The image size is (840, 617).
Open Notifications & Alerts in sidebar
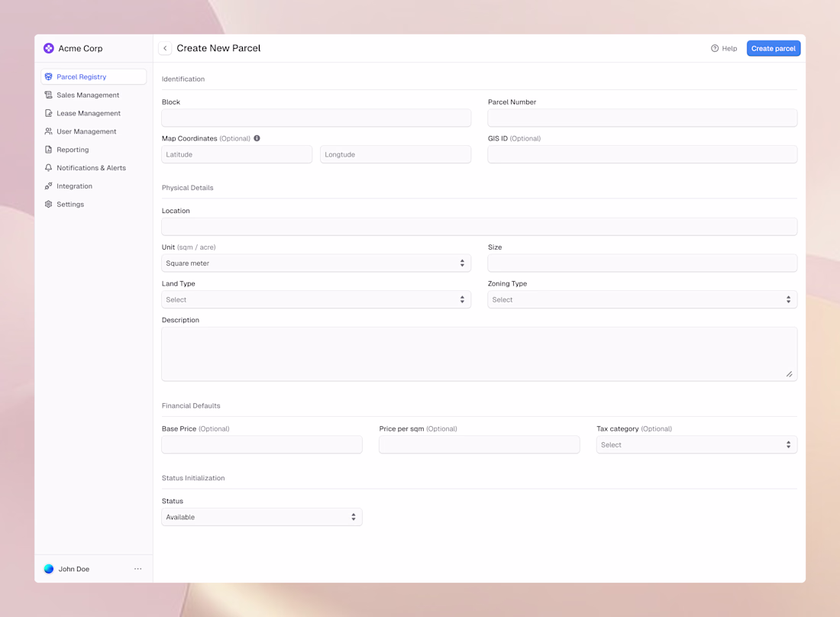pyautogui.click(x=94, y=168)
